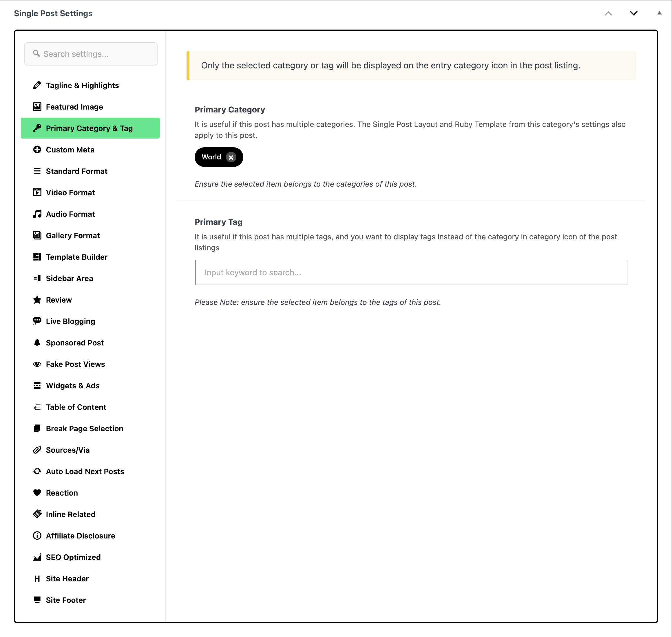This screenshot has height=637, width=672.
Task: Click the Primary Category heading text
Action: (230, 110)
